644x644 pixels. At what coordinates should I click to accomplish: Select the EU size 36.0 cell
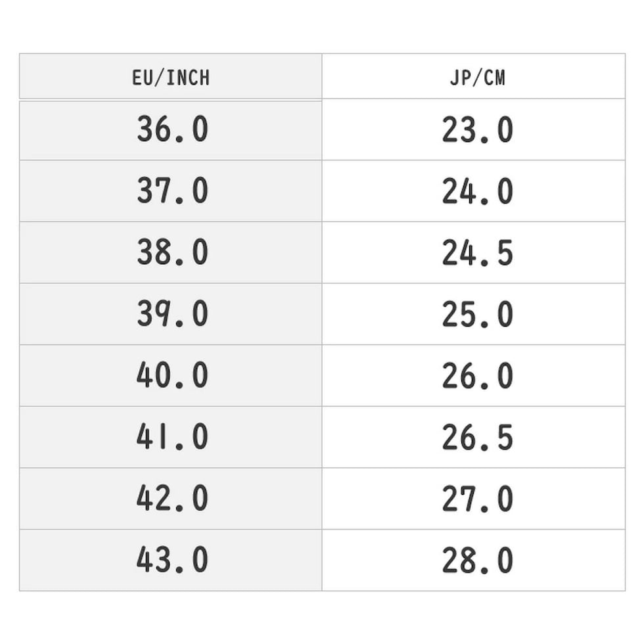172,129
